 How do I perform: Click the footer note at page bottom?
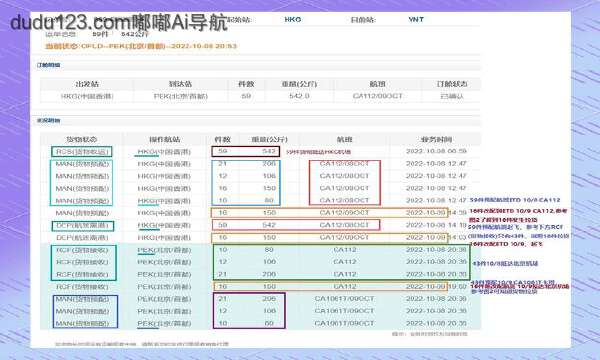click(142, 344)
